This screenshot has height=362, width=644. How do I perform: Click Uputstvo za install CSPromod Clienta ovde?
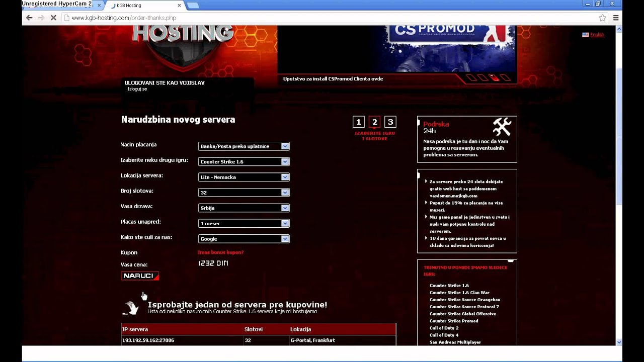pyautogui.click(x=333, y=79)
